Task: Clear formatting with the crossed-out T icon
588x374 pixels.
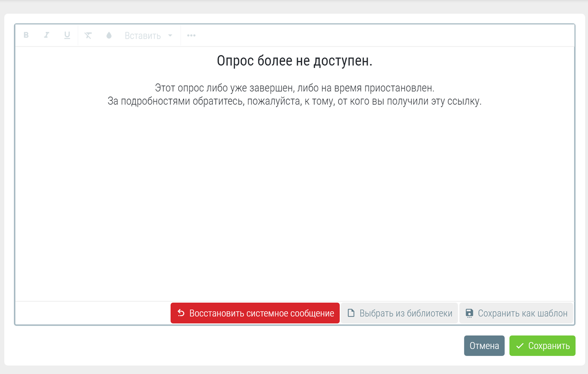Action: coord(88,35)
